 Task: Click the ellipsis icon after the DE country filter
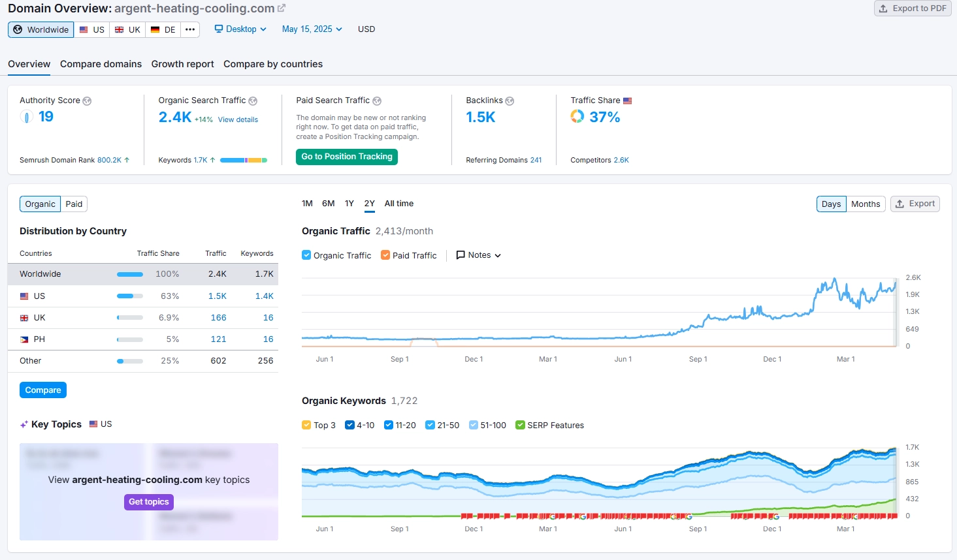tap(189, 29)
